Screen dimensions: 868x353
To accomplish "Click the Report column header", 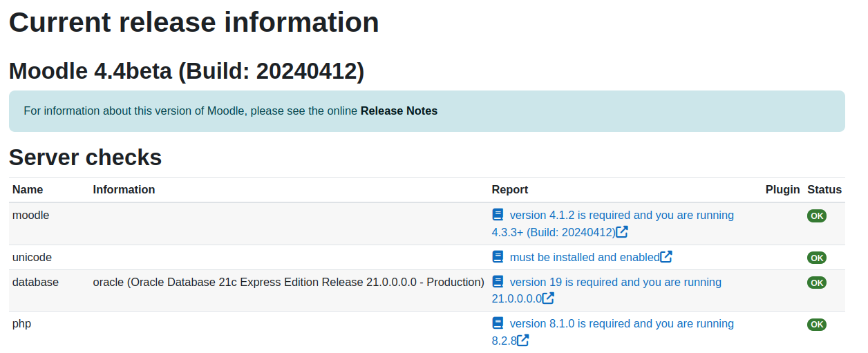I will (510, 189).
